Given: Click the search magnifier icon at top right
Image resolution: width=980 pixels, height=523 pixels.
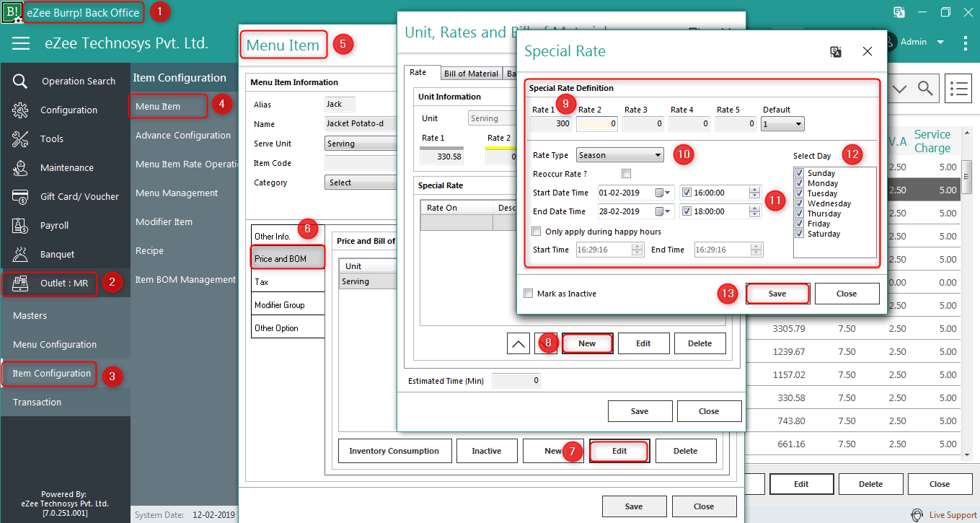Looking at the screenshot, I should pyautogui.click(x=924, y=88).
